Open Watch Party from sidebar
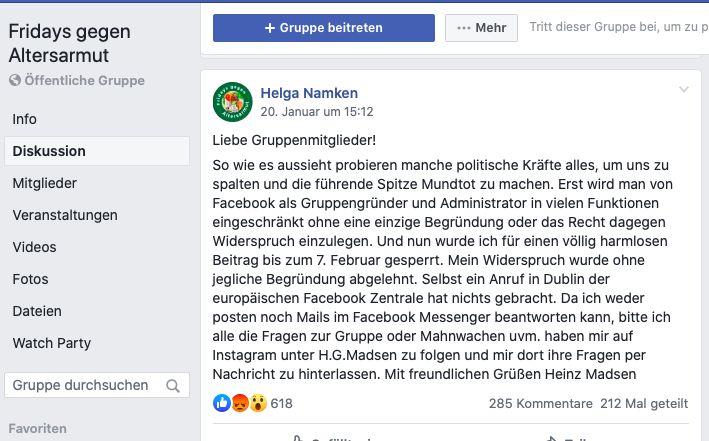 (51, 343)
